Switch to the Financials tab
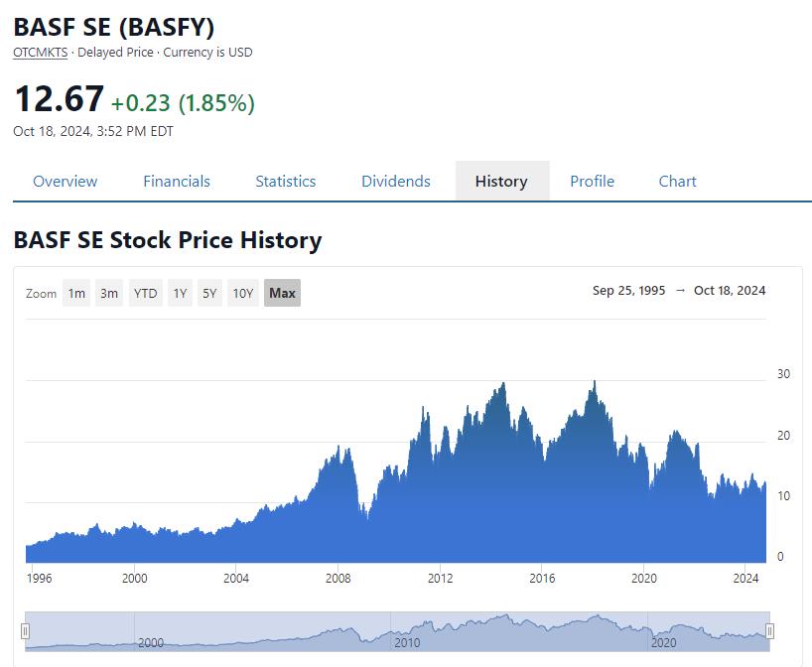 tap(177, 181)
